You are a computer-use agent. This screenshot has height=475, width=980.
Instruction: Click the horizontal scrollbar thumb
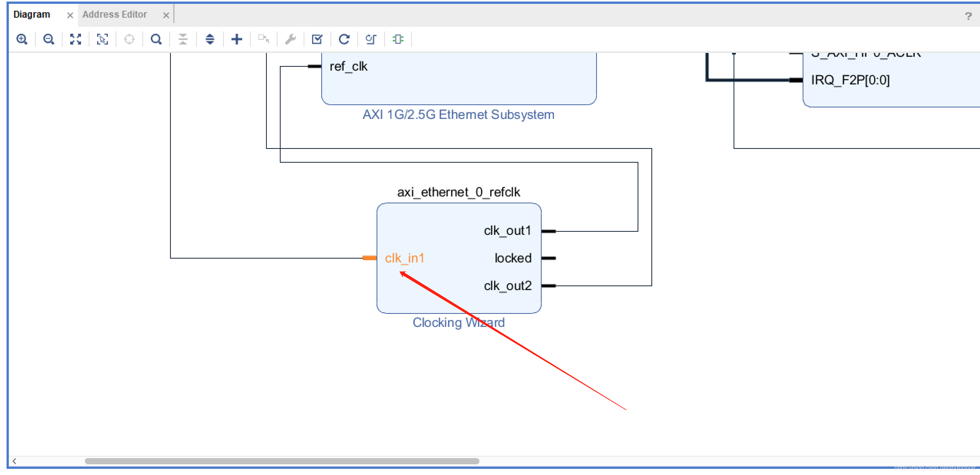tap(282, 461)
